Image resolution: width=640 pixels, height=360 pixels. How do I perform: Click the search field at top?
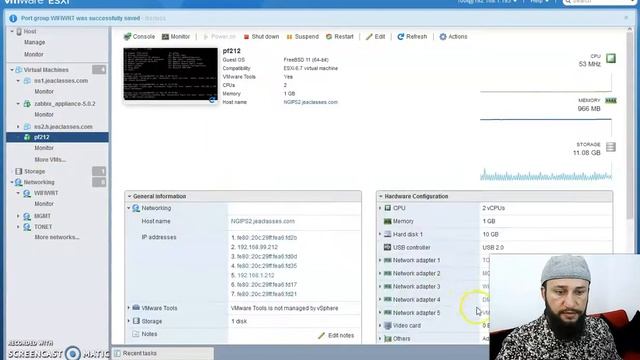tap(599, 2)
